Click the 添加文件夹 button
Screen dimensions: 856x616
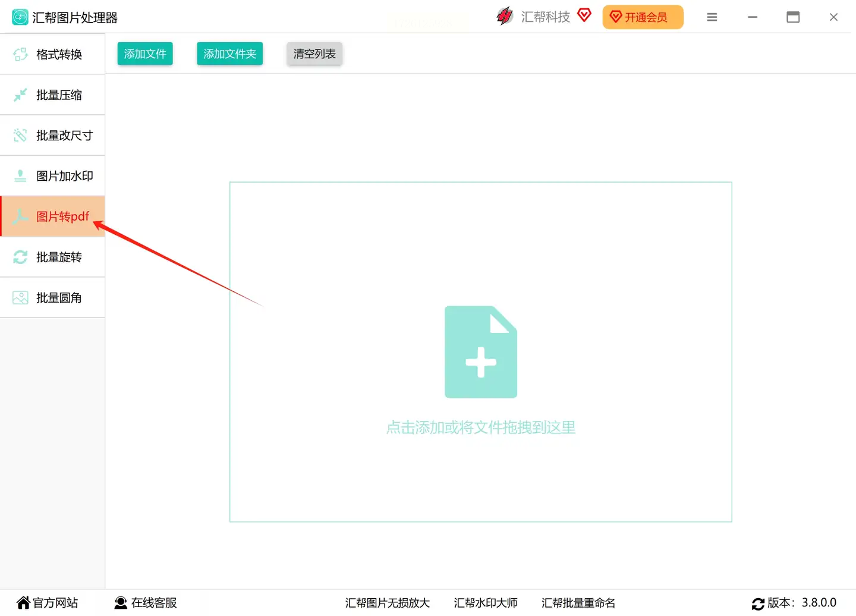point(230,54)
